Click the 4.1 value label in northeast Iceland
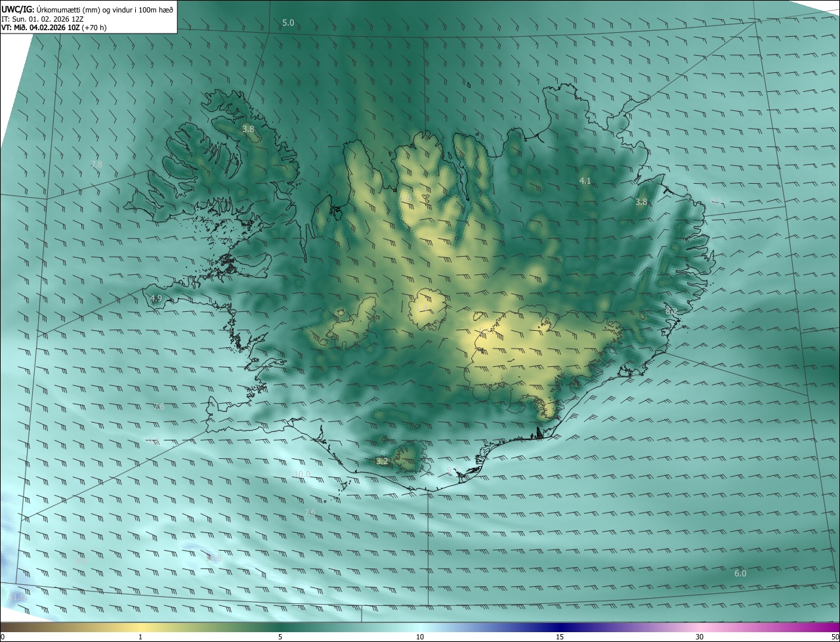This screenshot has width=840, height=642. coord(585,181)
